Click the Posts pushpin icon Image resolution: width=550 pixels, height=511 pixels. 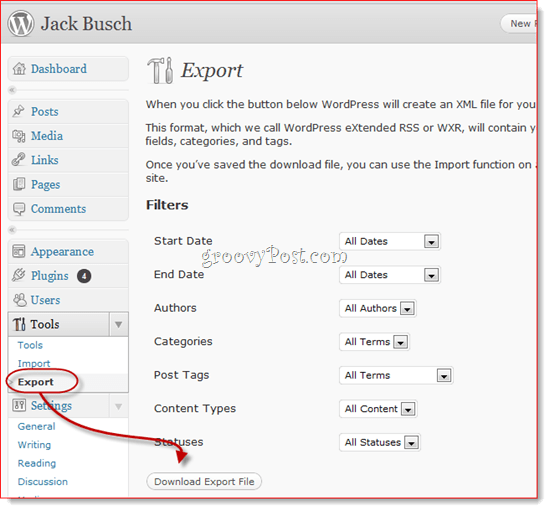(19, 111)
